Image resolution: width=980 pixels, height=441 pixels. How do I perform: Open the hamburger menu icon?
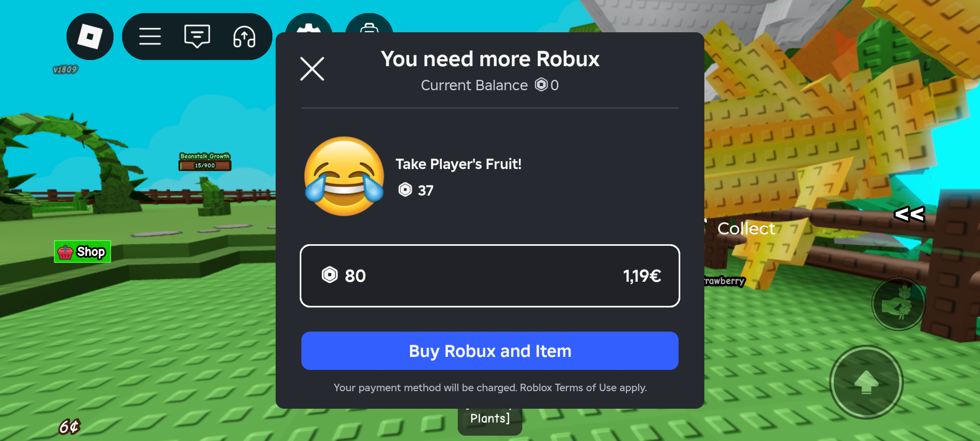pyautogui.click(x=150, y=36)
